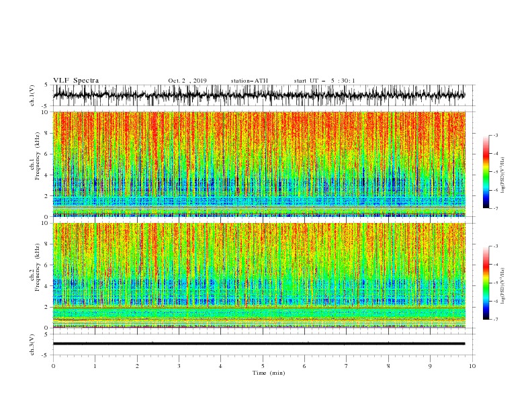This screenshot has width=532, height=411.
Task: Click time-axis tick label "0" under ch.3
Action: tap(53, 366)
